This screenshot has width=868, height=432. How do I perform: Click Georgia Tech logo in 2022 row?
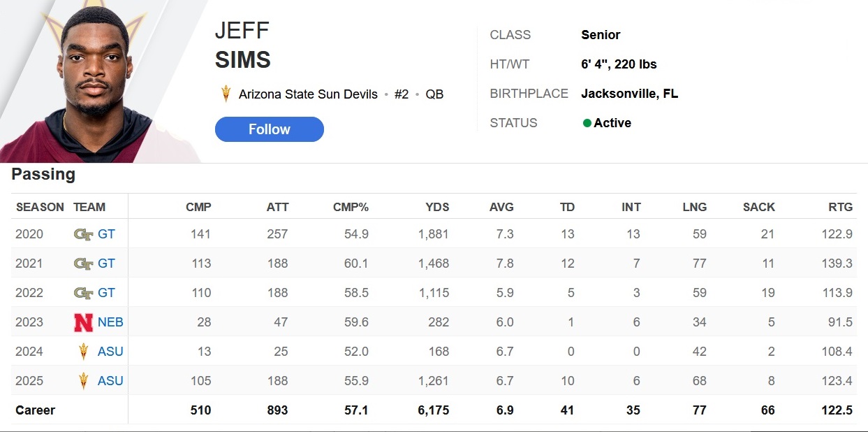pos(83,293)
